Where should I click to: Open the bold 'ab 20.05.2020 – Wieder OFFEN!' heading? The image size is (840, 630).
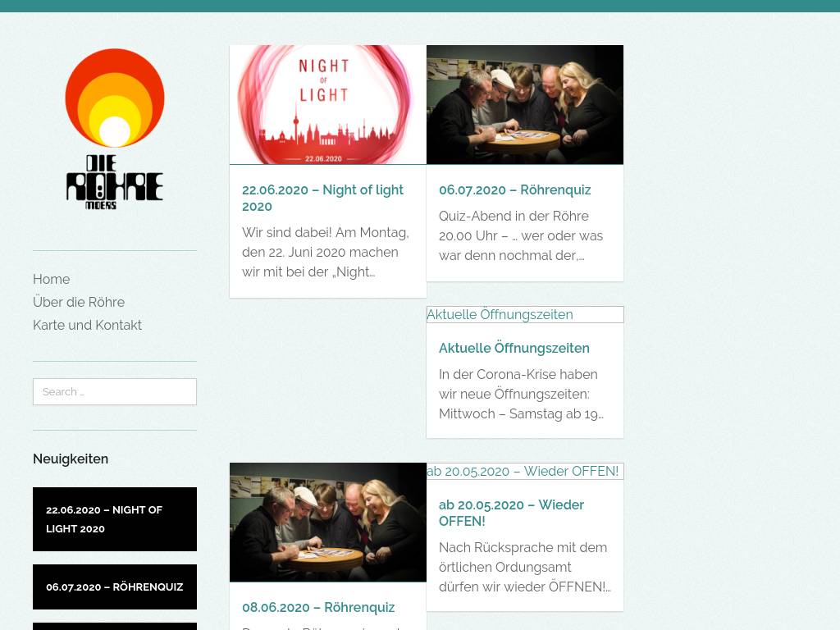pyautogui.click(x=511, y=513)
